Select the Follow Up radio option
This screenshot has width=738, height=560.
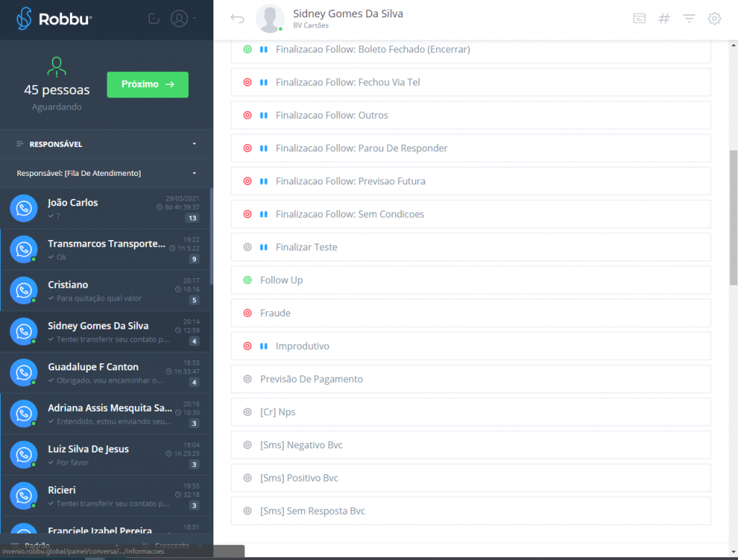coord(247,280)
